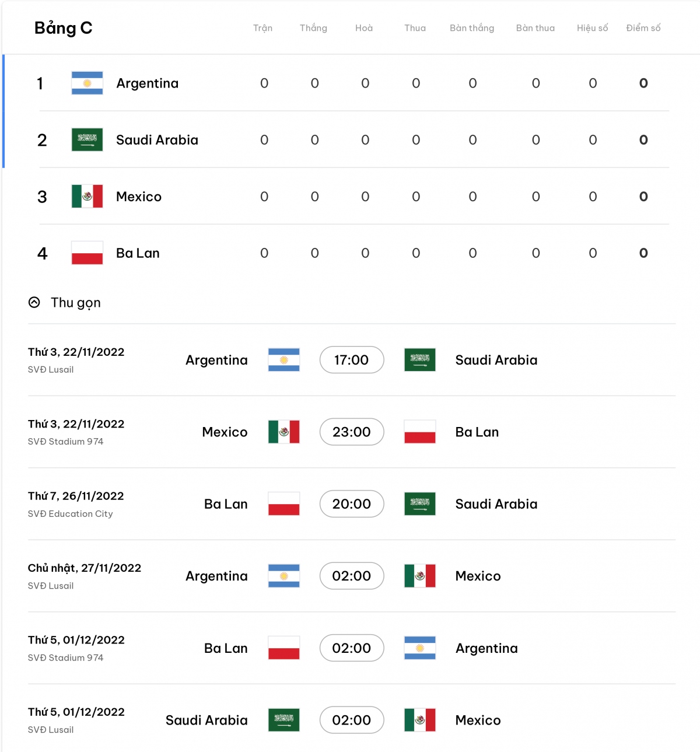This screenshot has width=700, height=752.
Task: Open the 20:00 Ba Lan vs Saudi Arabia match
Action: point(352,504)
